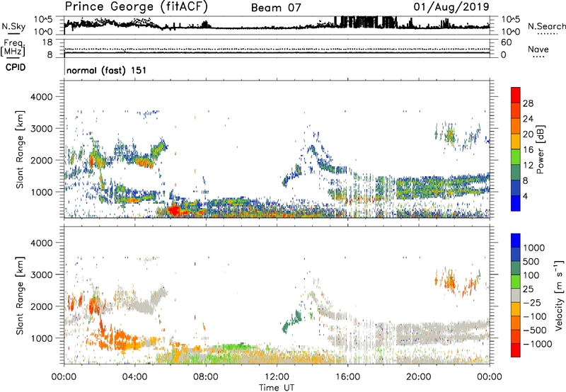Click the '60' Nave axis tick

507,42
